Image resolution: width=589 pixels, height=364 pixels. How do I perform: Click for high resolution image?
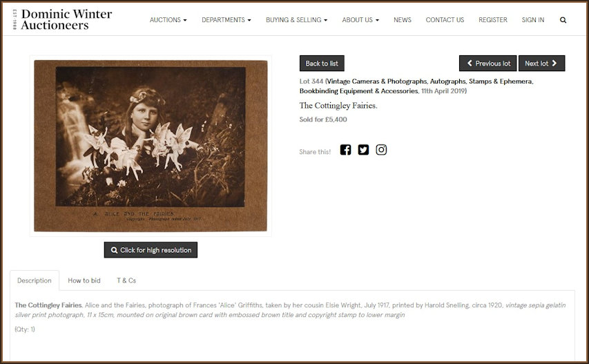click(x=151, y=250)
